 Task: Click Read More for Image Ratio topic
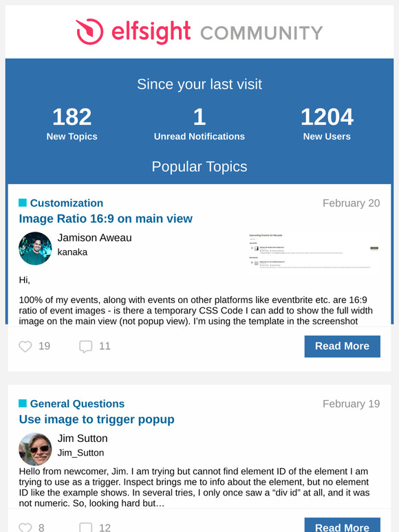[x=343, y=346]
